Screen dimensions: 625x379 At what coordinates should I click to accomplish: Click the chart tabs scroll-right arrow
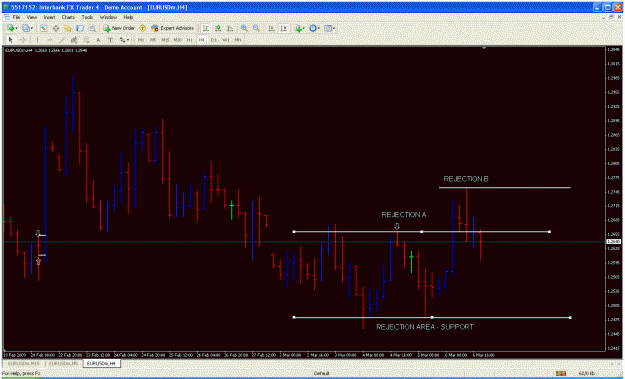620,364
